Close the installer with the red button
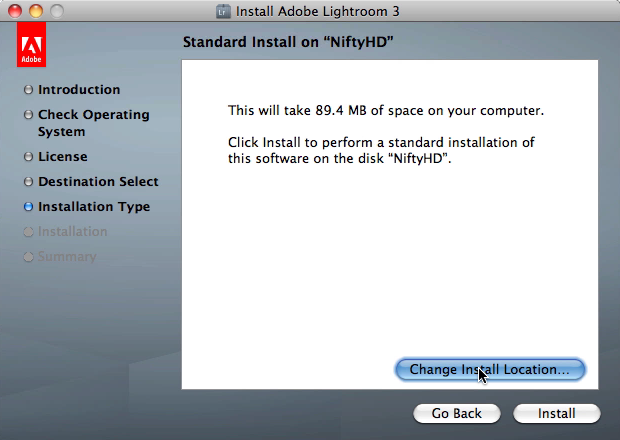 [15, 11]
